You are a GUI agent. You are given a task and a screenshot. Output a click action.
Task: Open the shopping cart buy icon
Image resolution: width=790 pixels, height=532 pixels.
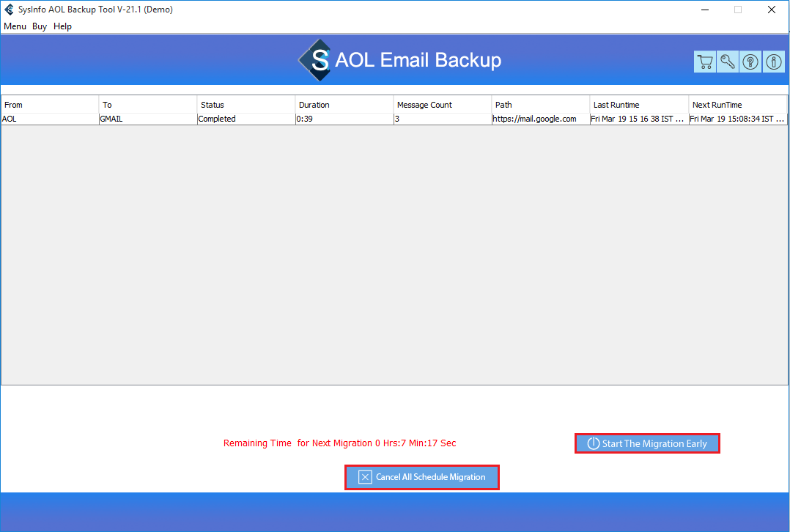(705, 62)
